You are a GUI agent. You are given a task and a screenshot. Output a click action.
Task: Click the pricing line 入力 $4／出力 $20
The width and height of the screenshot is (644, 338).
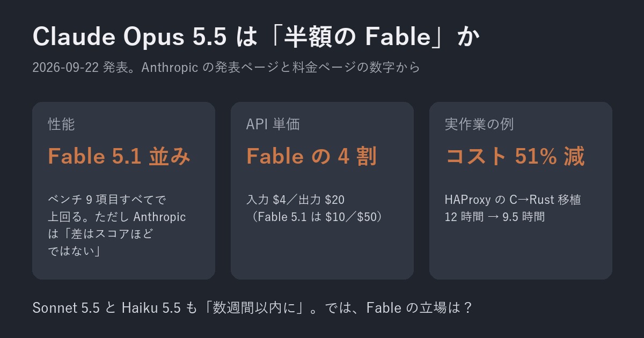(295, 200)
